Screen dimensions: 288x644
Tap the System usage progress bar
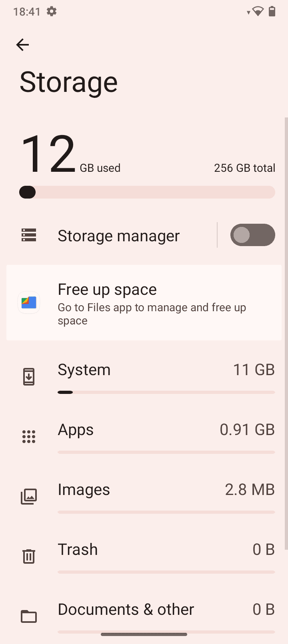pyautogui.click(x=166, y=392)
